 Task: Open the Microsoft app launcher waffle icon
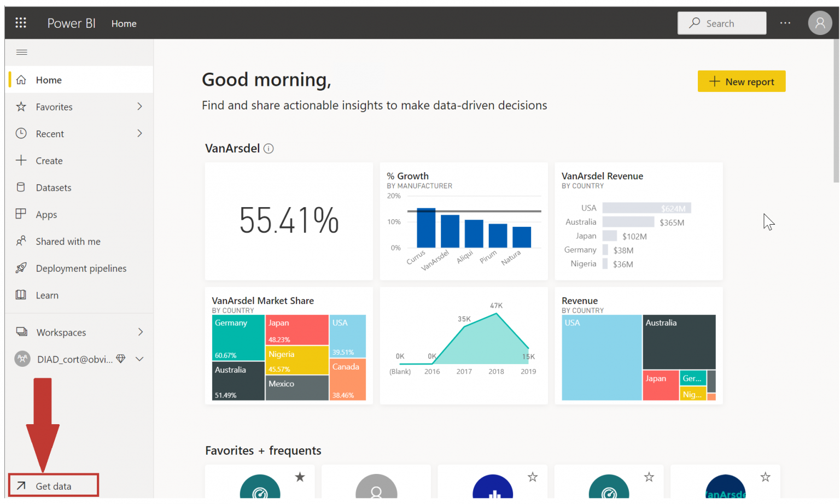[21, 22]
